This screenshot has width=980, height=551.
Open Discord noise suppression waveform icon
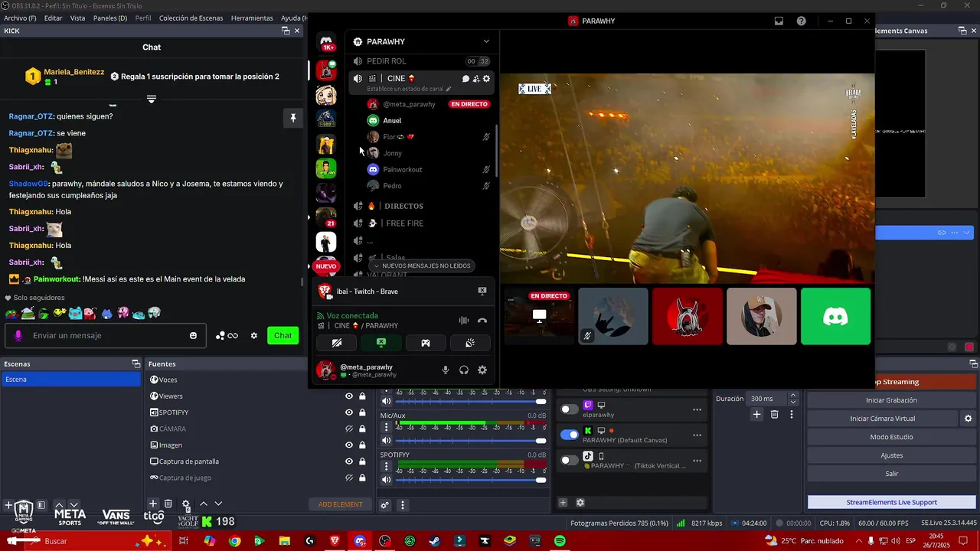tap(463, 321)
